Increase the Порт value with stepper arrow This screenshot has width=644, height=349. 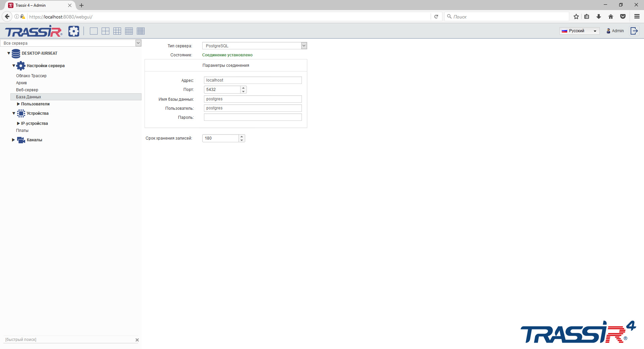point(243,88)
